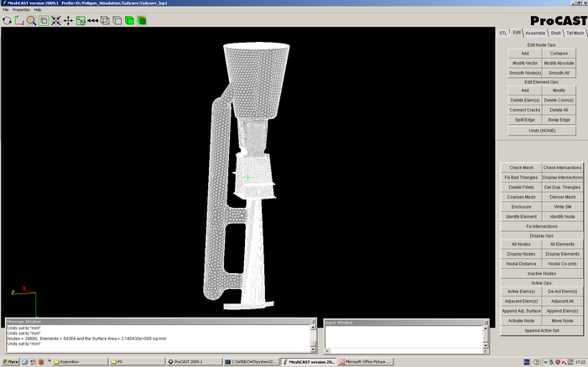This screenshot has width=588, height=367.
Task: Click Add under Edit Node Ops
Action: pyautogui.click(x=525, y=54)
